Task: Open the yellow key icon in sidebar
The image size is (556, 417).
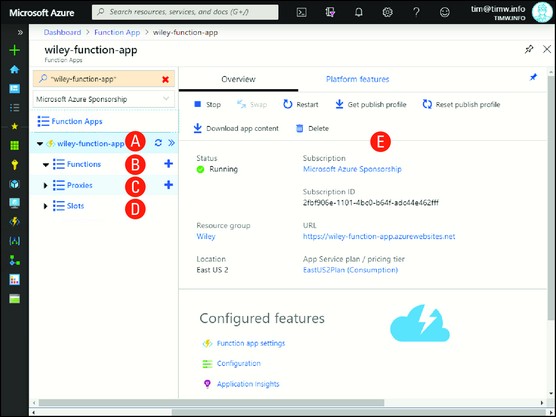Action: pyautogui.click(x=15, y=165)
